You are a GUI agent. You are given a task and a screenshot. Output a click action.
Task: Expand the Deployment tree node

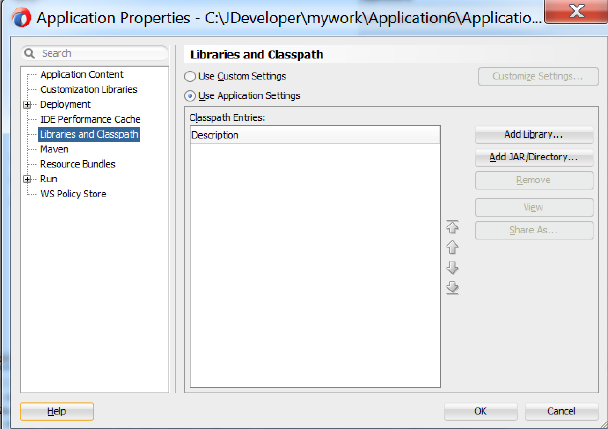(27, 105)
